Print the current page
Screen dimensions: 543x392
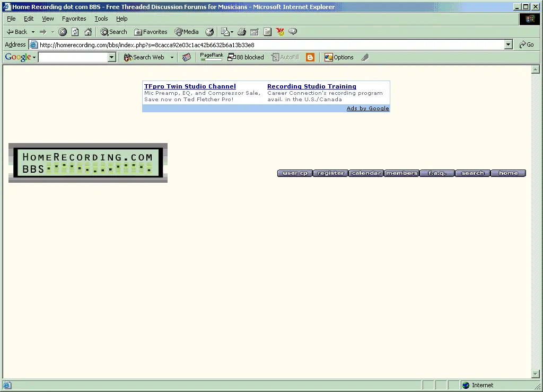pos(242,32)
